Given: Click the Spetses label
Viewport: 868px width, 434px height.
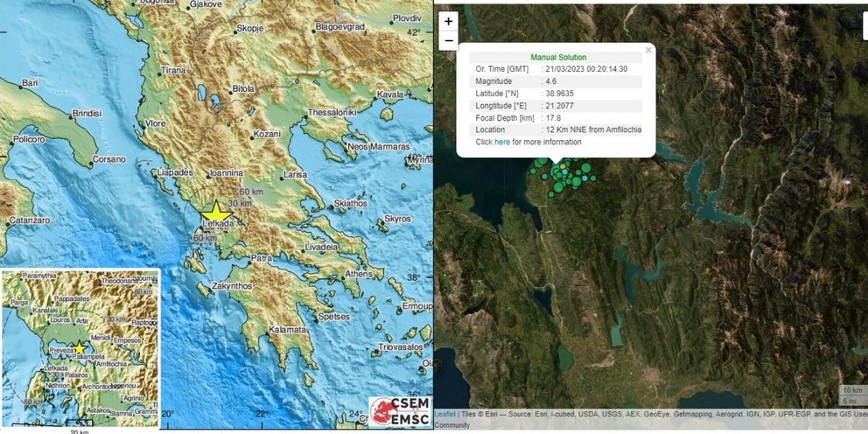Looking at the screenshot, I should 333,317.
